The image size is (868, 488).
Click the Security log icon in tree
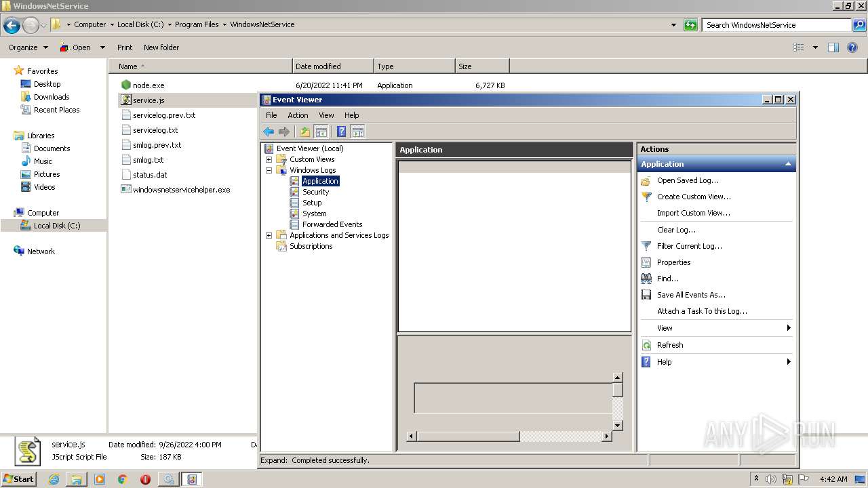click(294, 192)
